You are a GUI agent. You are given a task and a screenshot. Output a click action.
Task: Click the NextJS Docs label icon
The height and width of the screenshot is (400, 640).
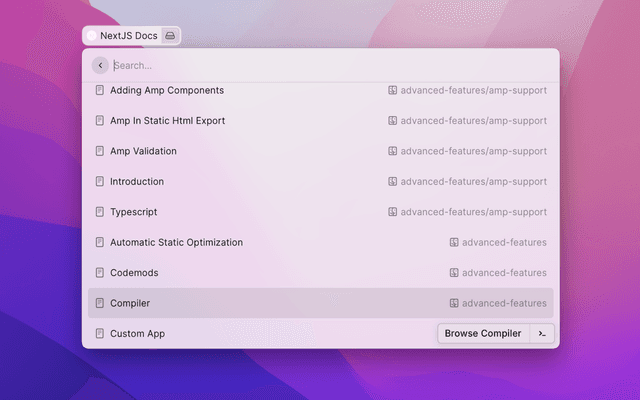pyautogui.click(x=92, y=35)
